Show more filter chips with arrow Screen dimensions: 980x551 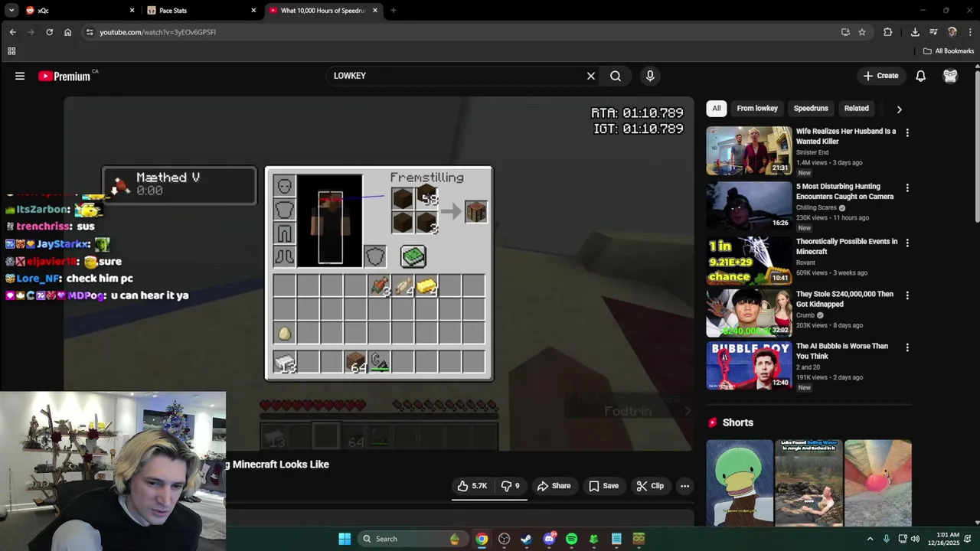899,109
